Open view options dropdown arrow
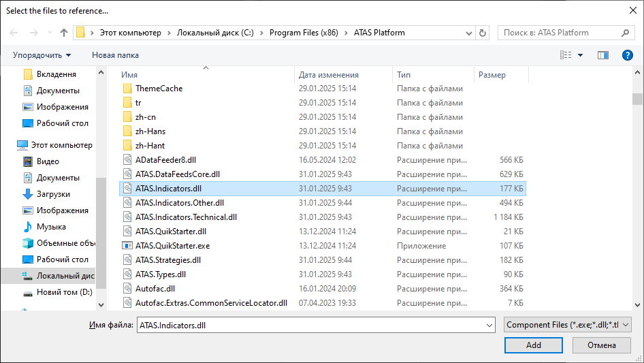This screenshot has height=363, width=644. (580, 55)
